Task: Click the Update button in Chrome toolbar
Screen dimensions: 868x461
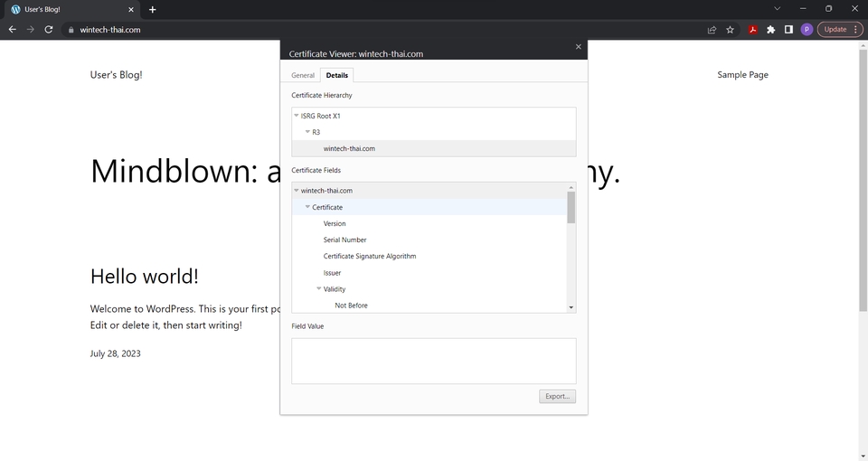Action: point(835,30)
